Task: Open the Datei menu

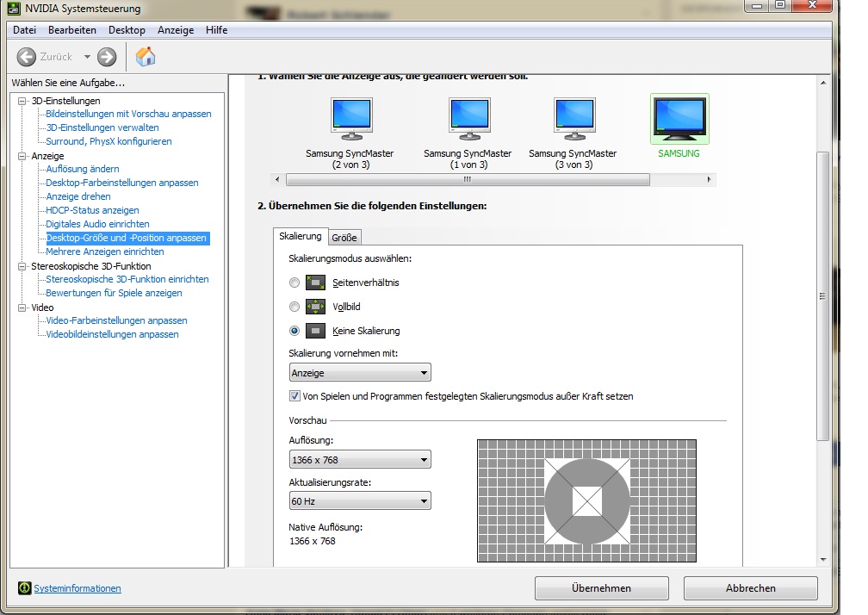Action: [24, 30]
